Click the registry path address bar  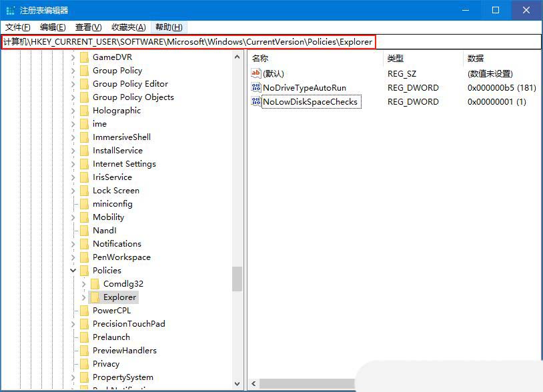click(x=271, y=42)
